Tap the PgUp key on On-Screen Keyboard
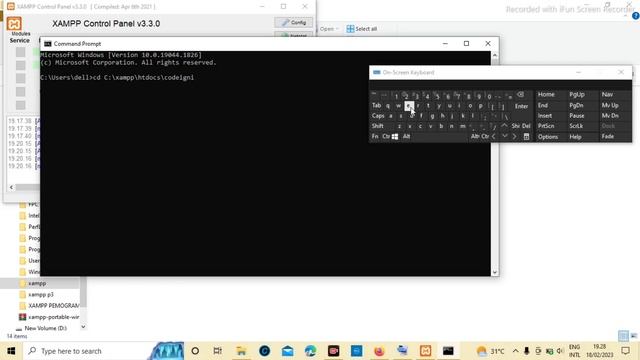The height and width of the screenshot is (360, 640). point(577,95)
